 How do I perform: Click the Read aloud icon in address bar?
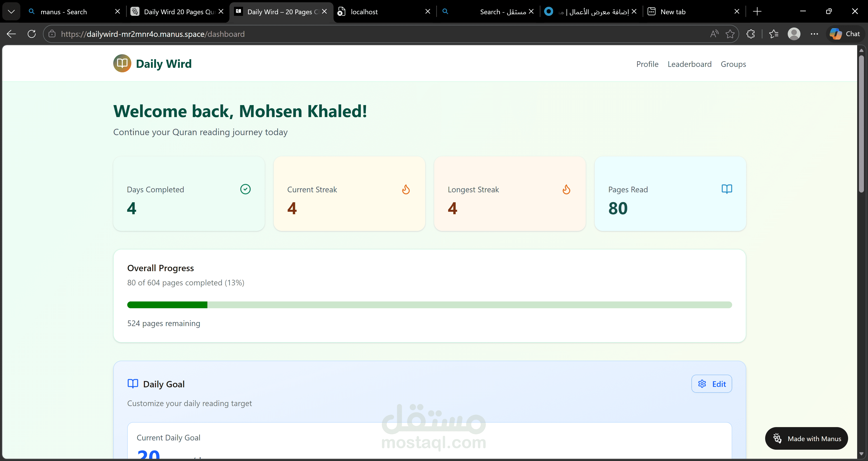tap(714, 34)
